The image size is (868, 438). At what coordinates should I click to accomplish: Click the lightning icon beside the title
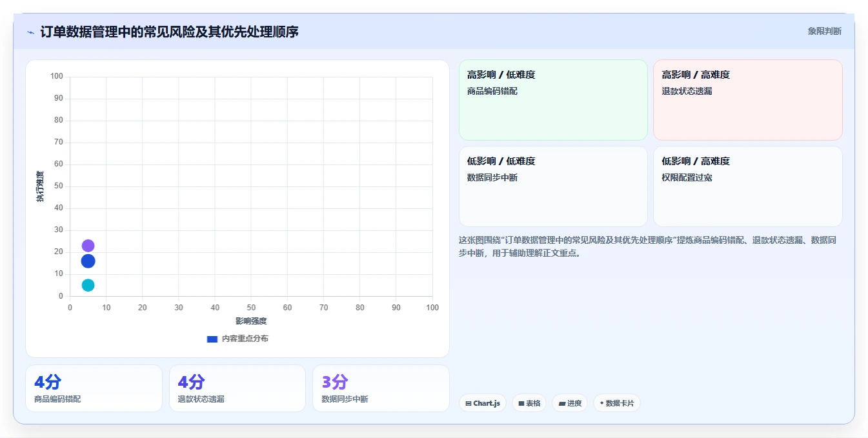point(30,32)
